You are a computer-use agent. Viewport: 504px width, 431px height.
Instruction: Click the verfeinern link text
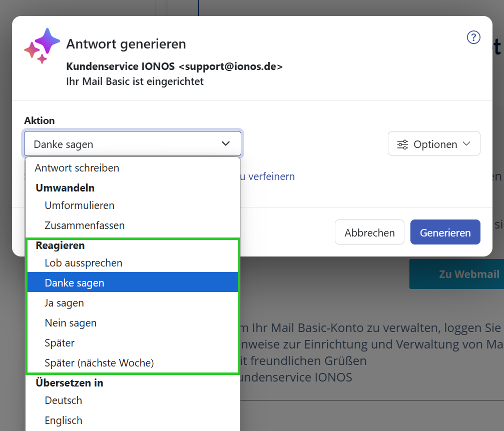coord(271,176)
